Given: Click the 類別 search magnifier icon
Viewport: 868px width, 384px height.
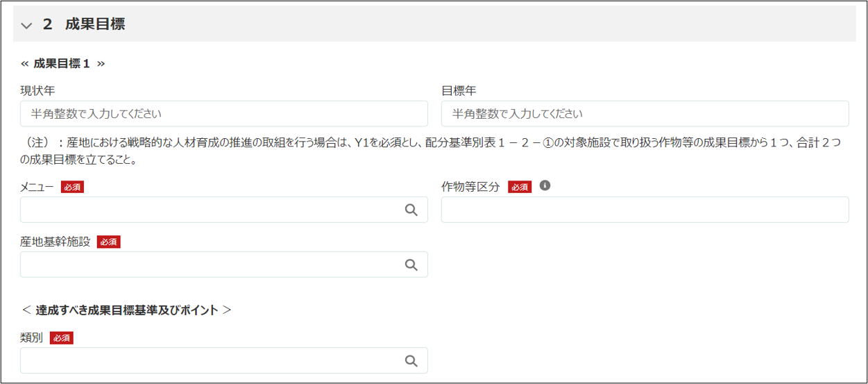Looking at the screenshot, I should [x=411, y=360].
